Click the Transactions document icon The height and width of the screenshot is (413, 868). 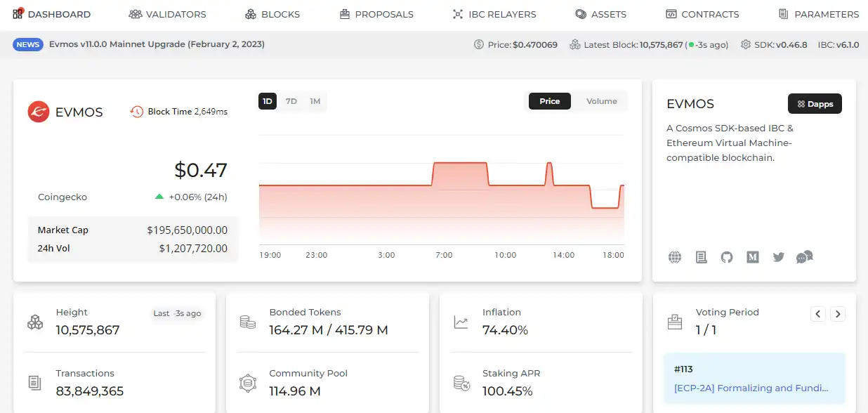[34, 383]
